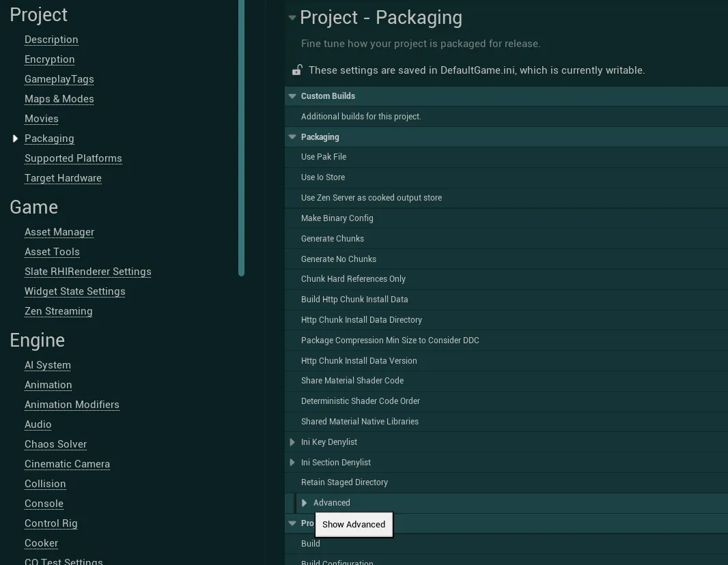This screenshot has width=728, height=565.
Task: Select Shared Material Native Libraries row
Action: tap(506, 422)
